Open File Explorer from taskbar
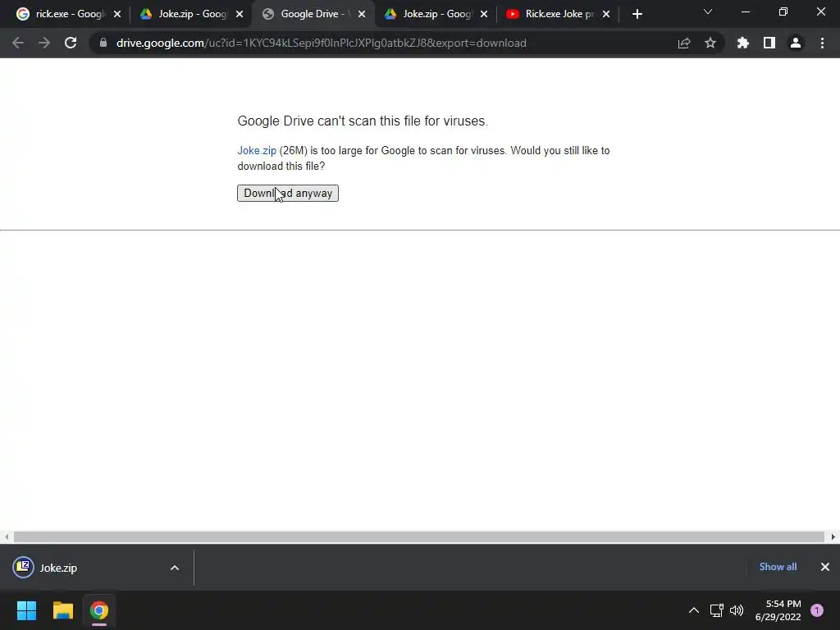Viewport: 840px width, 630px height. tap(62, 610)
